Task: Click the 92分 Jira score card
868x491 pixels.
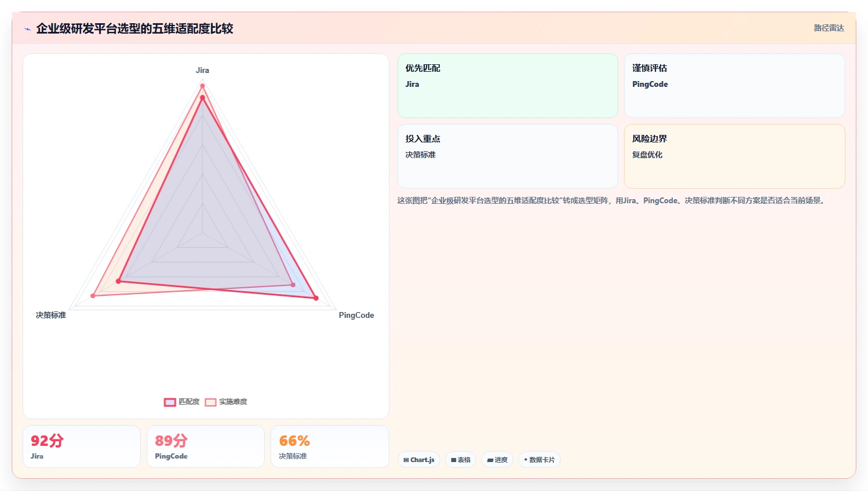Action: tap(82, 446)
